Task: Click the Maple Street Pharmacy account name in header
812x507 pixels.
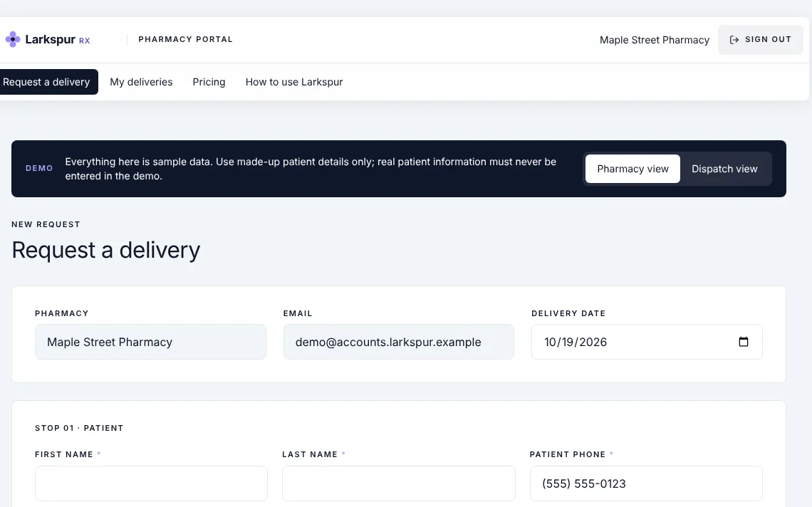Action: (x=654, y=40)
